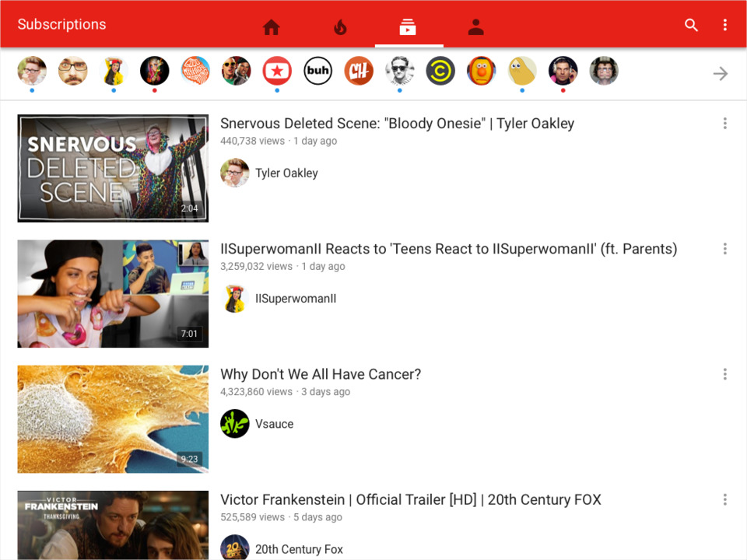Open options menu for Victor Frankenstein trailer
The width and height of the screenshot is (747, 560).
pyautogui.click(x=724, y=499)
